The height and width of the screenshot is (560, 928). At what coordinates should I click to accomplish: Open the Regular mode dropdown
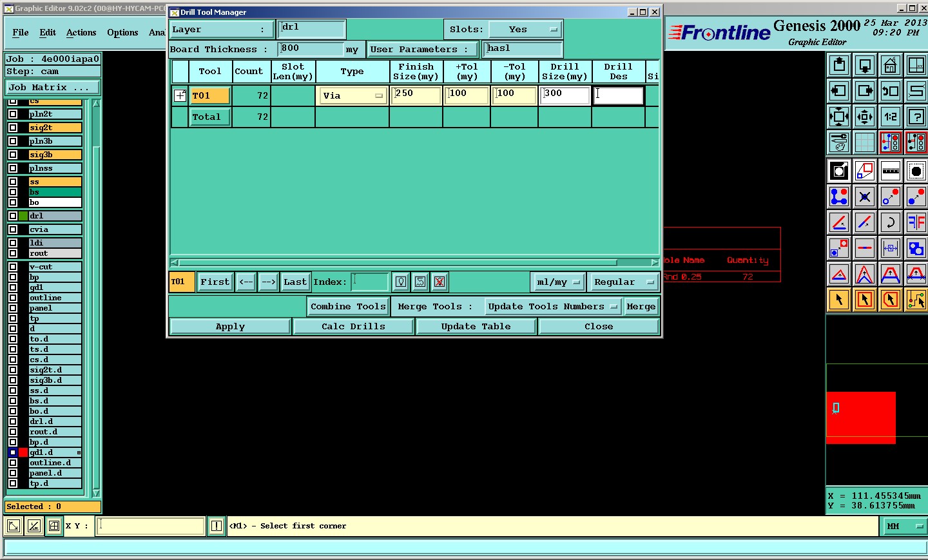coord(624,282)
